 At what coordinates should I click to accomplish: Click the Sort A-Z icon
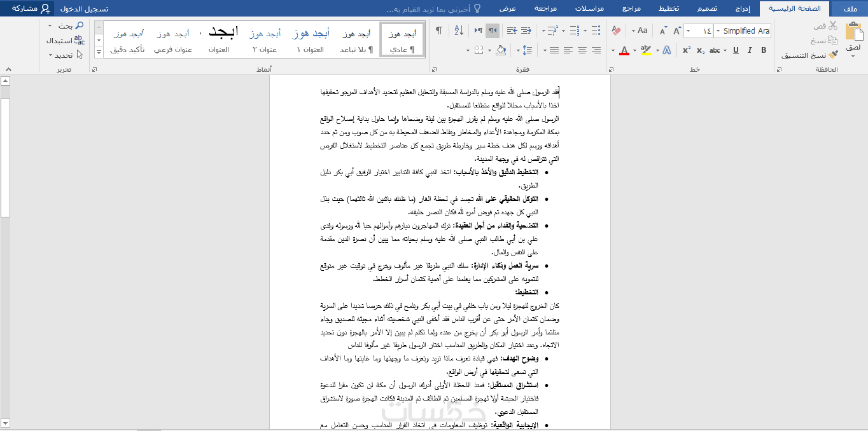pyautogui.click(x=458, y=31)
